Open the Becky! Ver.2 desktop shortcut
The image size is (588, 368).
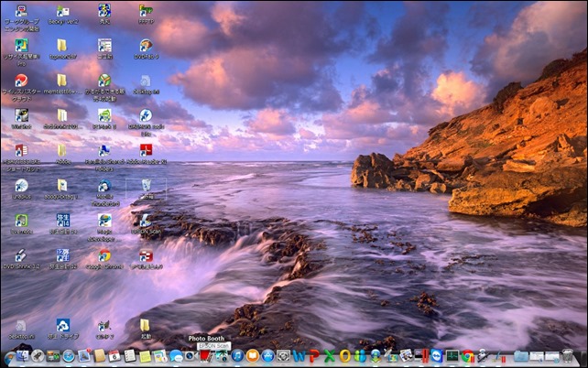(x=62, y=15)
